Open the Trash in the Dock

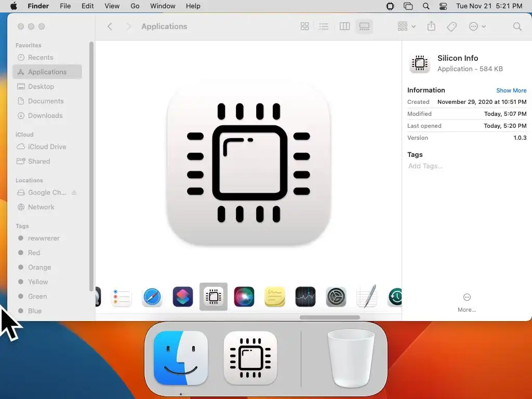point(351,358)
